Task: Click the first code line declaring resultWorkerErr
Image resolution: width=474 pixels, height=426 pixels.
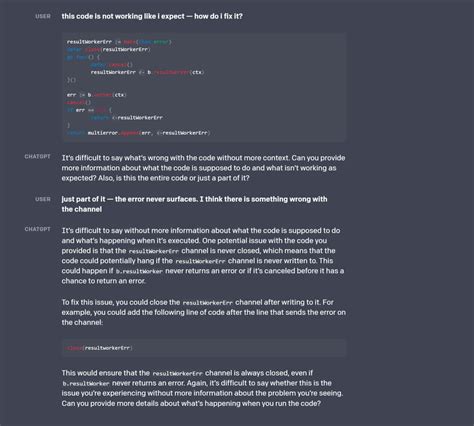Action: point(119,42)
